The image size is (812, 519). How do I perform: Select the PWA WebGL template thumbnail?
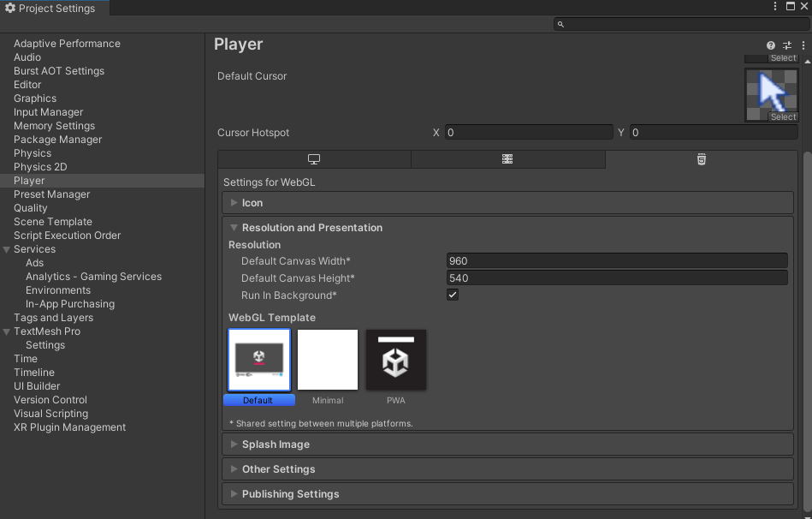(x=396, y=360)
